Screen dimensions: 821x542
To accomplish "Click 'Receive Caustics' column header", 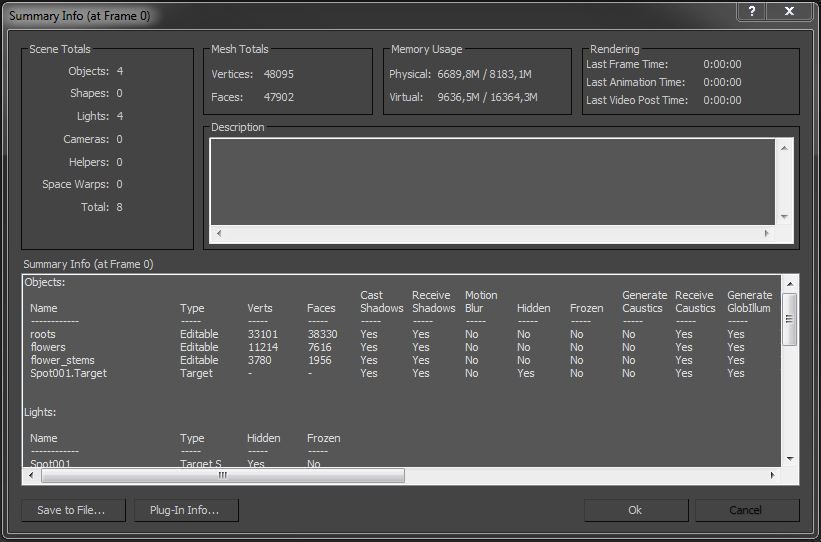I will pyautogui.click(x=695, y=302).
